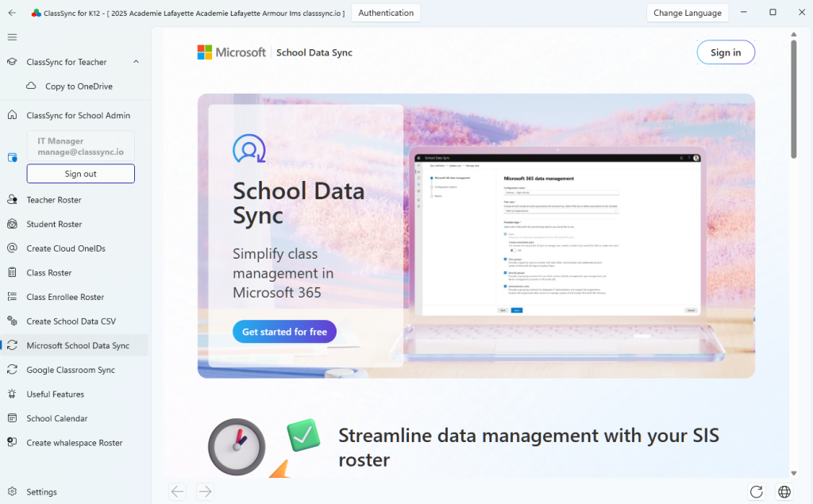Click the Google Classroom Sync icon
The width and height of the screenshot is (813, 504).
click(x=12, y=370)
